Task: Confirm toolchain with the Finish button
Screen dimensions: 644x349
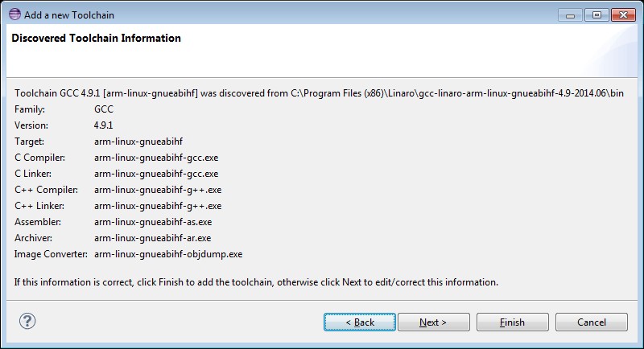Action: [x=513, y=322]
